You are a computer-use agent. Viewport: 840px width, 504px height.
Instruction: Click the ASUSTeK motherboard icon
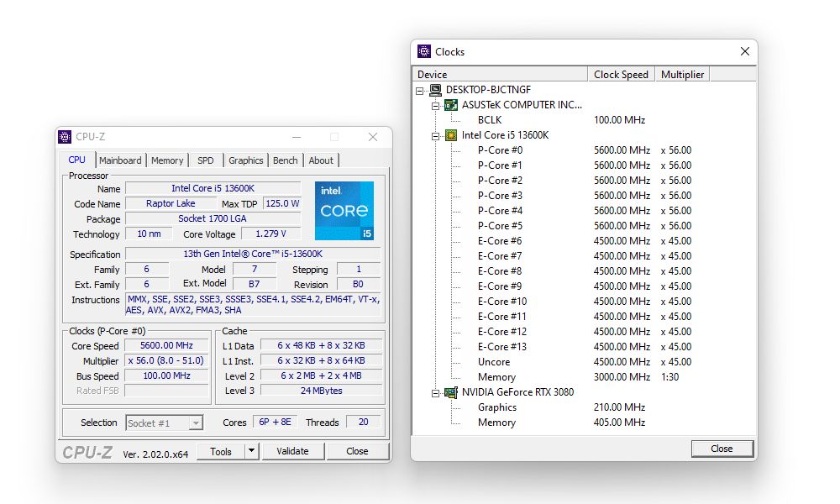[451, 105]
